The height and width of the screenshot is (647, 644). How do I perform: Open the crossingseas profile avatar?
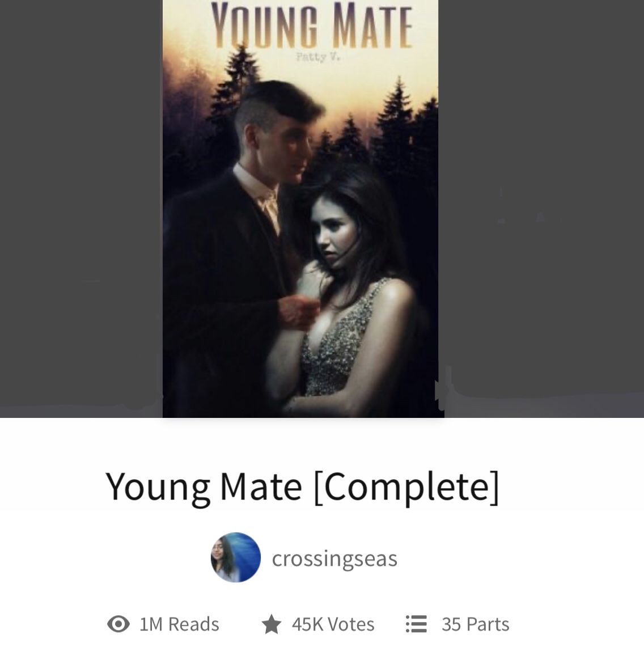[236, 557]
